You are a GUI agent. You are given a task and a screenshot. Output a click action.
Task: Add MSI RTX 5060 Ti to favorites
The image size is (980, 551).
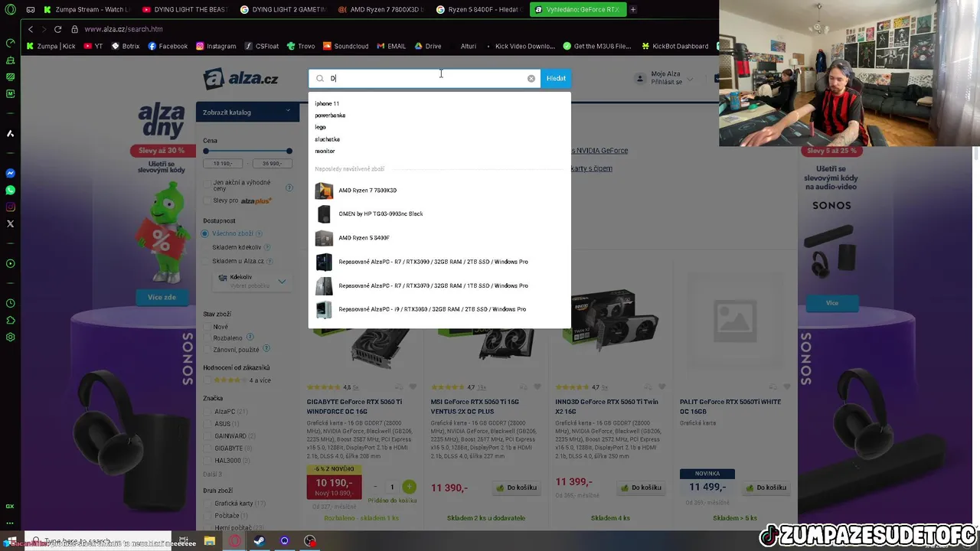point(537,387)
